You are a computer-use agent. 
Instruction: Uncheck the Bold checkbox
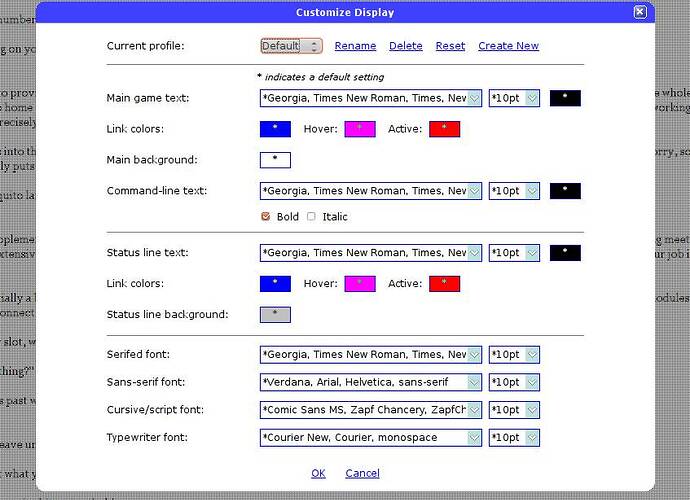265,216
